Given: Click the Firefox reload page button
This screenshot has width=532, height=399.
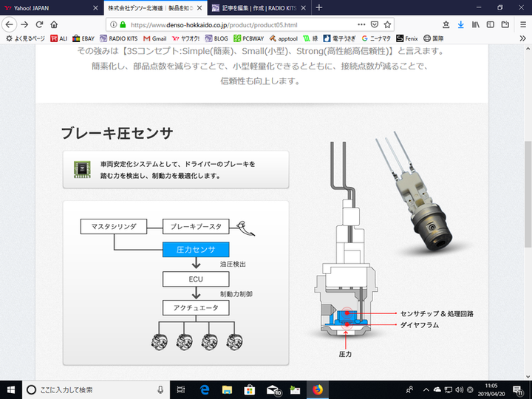Looking at the screenshot, I should pos(39,24).
